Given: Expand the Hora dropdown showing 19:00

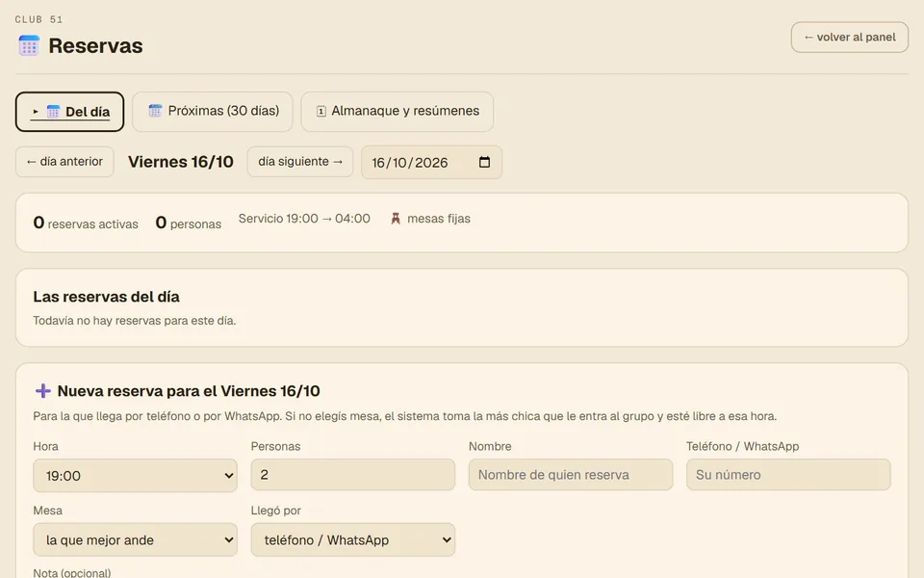Looking at the screenshot, I should [135, 475].
